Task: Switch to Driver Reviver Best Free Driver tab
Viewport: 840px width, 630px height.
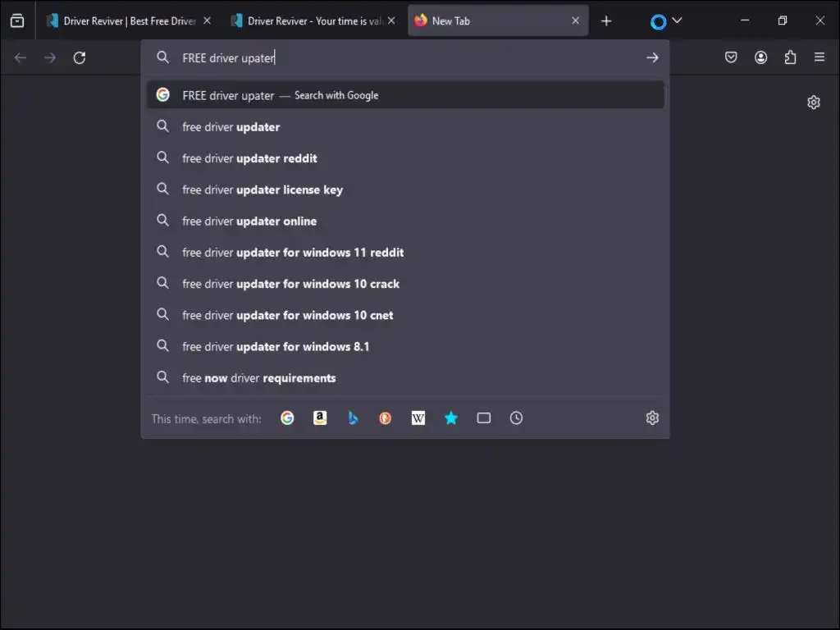Action: [129, 21]
